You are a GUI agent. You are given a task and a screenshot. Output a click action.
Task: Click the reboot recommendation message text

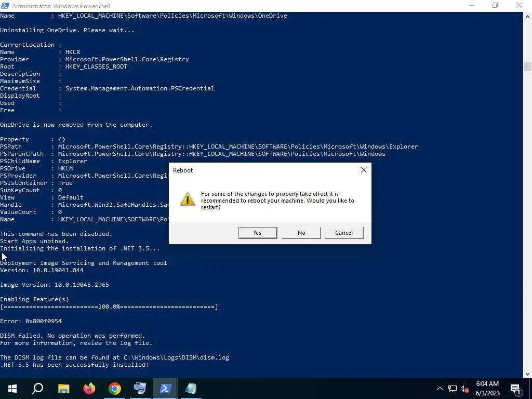coord(277,201)
